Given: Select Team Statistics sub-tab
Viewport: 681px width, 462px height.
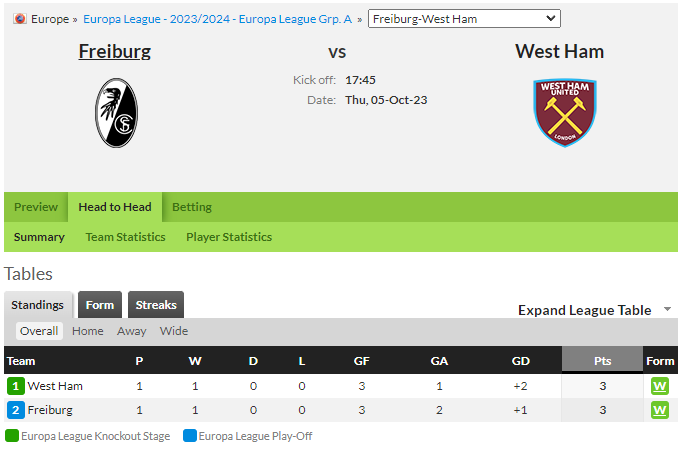Looking at the screenshot, I should [125, 237].
